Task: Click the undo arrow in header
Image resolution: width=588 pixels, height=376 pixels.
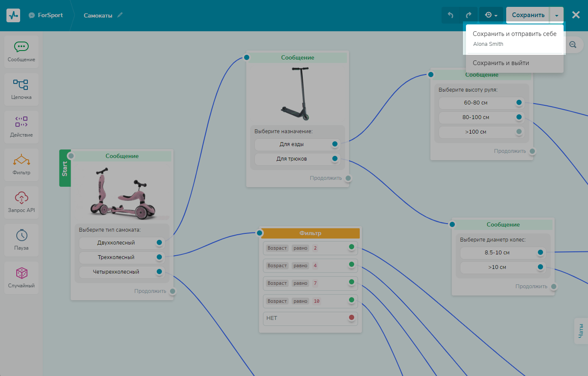Action: click(x=451, y=15)
